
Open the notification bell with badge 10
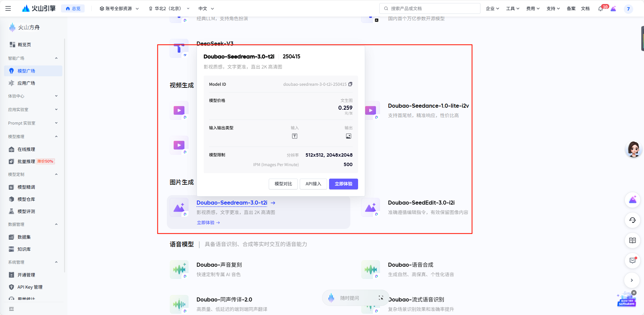601,8
